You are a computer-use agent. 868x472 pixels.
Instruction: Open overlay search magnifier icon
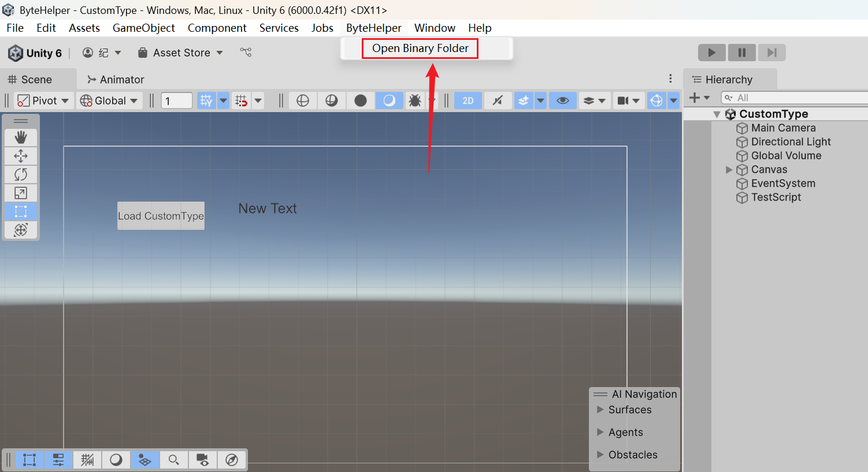coord(174,460)
